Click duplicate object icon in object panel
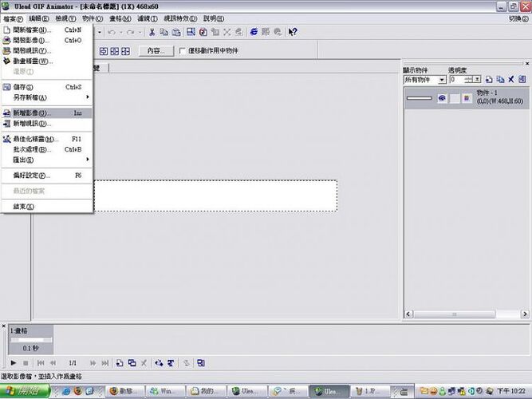This screenshot has height=399, width=532. [500, 80]
